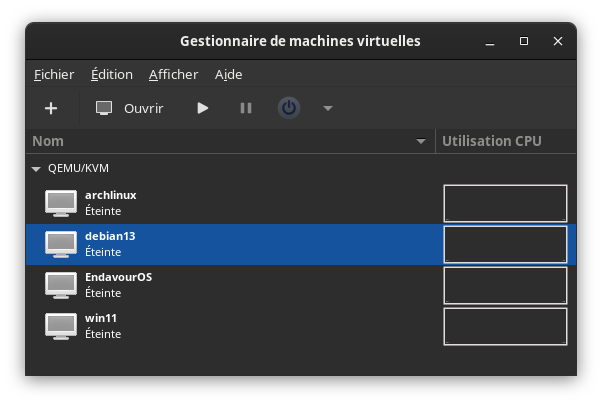
Task: Collapse the QEMU/KVM connection
Action: coord(36,169)
